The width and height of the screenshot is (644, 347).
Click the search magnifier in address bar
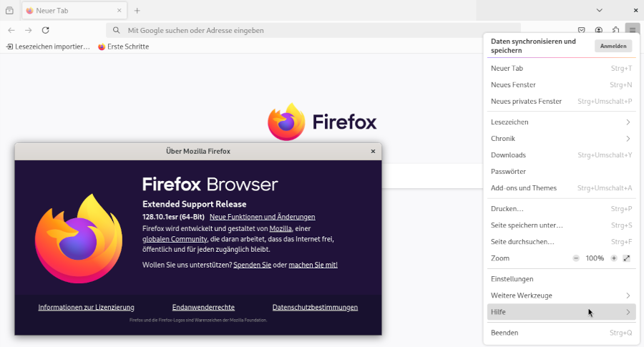[x=116, y=30]
